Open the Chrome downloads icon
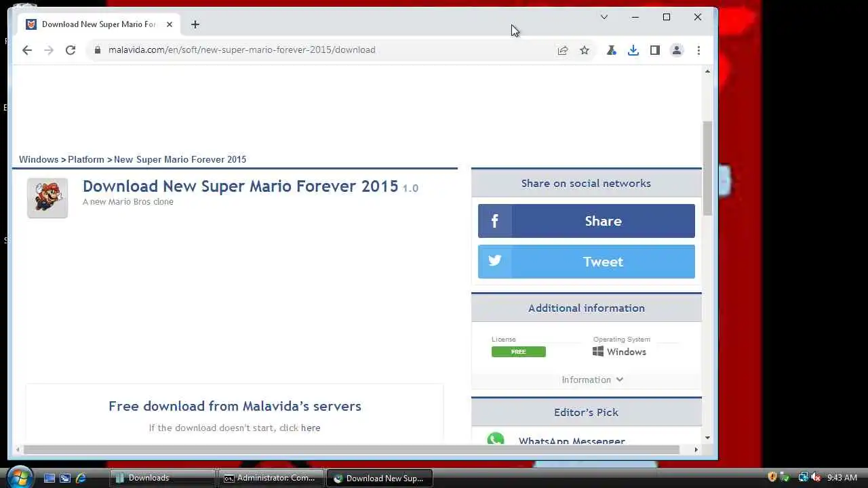This screenshot has height=488, width=868. (633, 50)
